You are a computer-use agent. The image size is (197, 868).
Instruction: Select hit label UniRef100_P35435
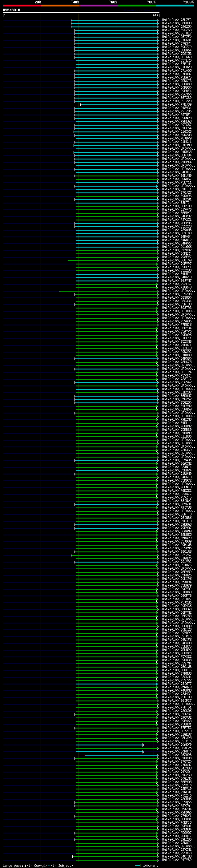177,460
